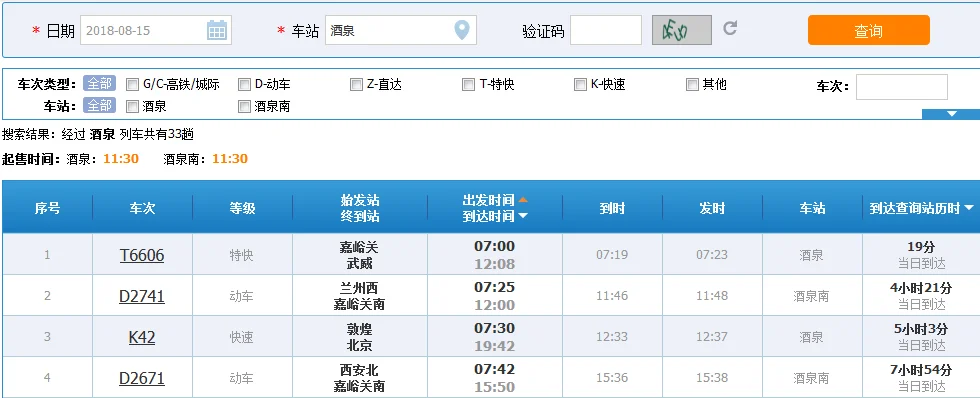Click the 车站 column header
Viewport: 980px width, 398px height.
click(812, 208)
